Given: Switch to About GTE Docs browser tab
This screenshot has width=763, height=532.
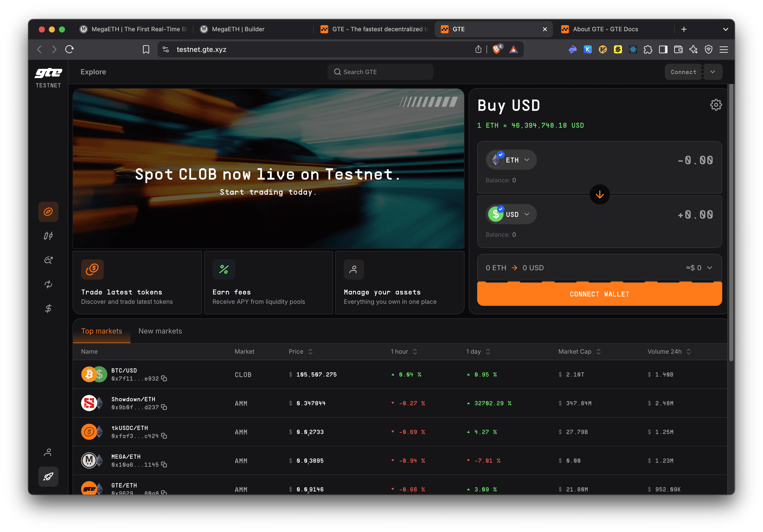Looking at the screenshot, I should click(x=615, y=29).
